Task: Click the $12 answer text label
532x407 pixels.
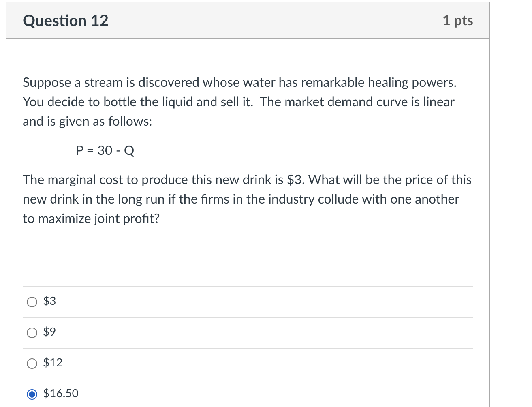Action: 53,363
